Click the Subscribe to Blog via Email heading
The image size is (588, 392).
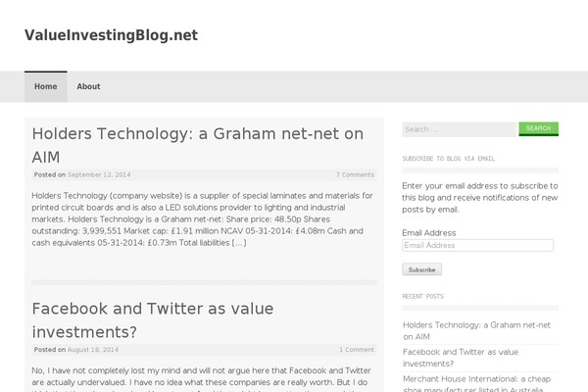tap(449, 159)
